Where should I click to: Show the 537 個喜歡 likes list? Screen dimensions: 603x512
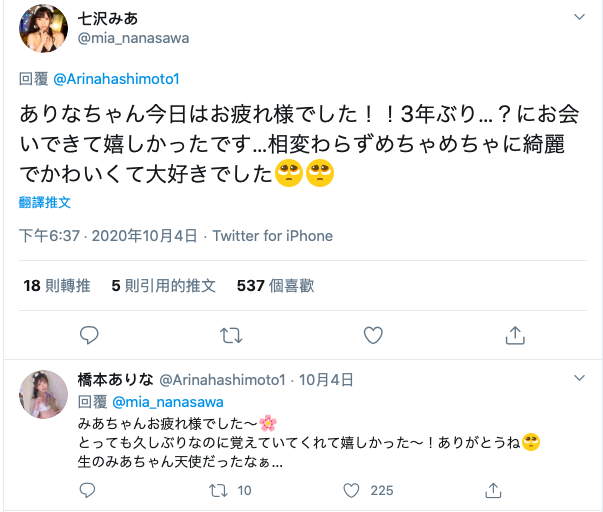(274, 286)
